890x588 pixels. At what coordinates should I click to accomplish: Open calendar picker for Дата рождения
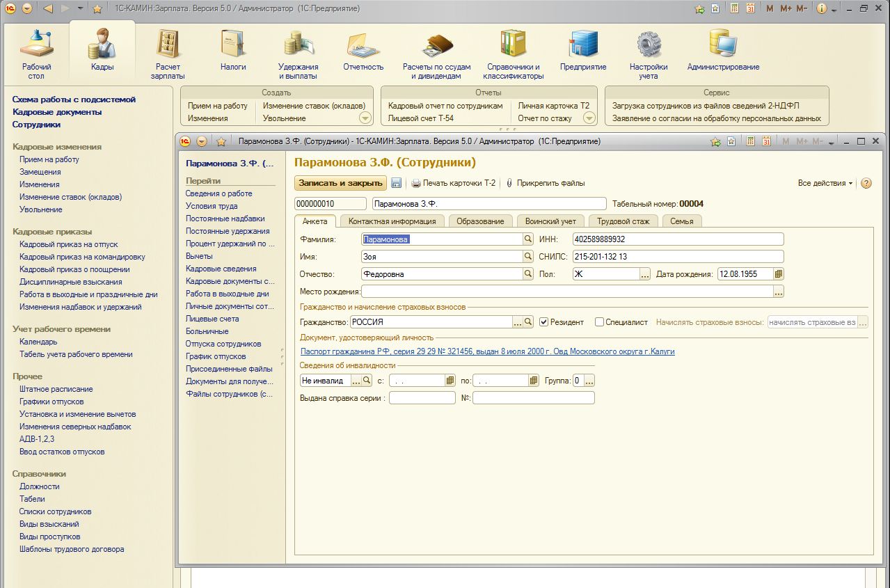tap(779, 274)
